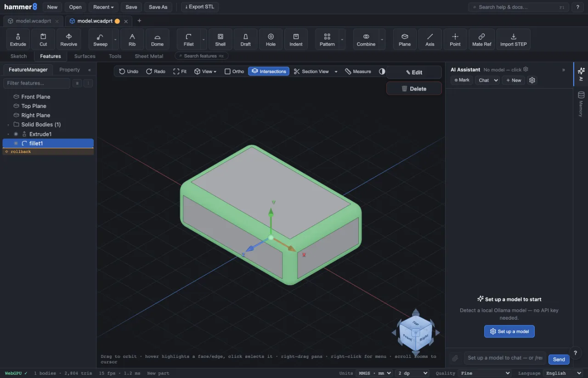Switch to the Tools tab
The height and width of the screenshot is (378, 588).
(x=115, y=56)
